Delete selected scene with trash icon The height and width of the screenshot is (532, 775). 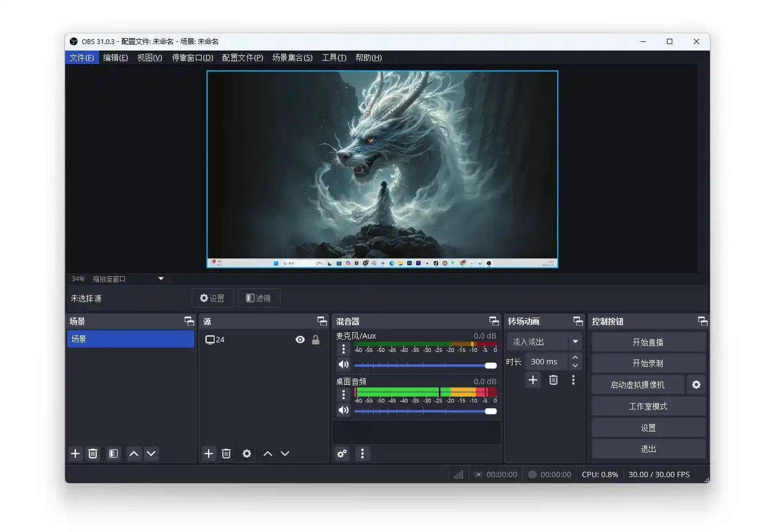93,454
